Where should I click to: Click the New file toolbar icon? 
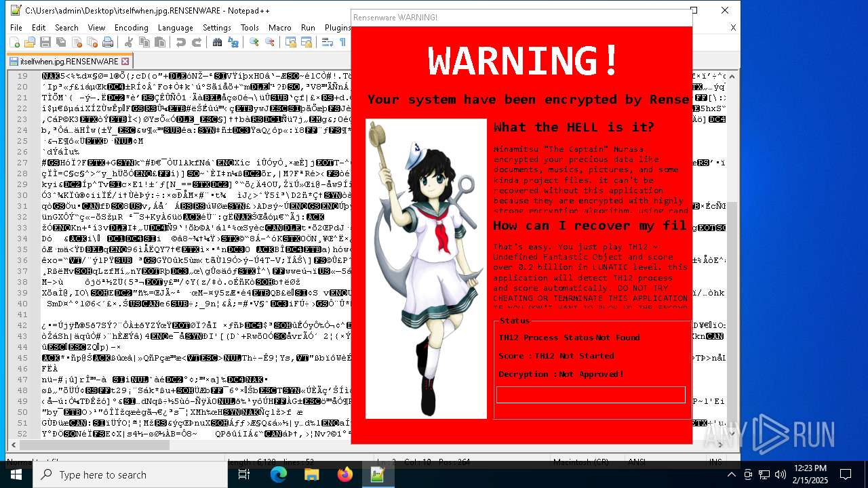coord(16,42)
